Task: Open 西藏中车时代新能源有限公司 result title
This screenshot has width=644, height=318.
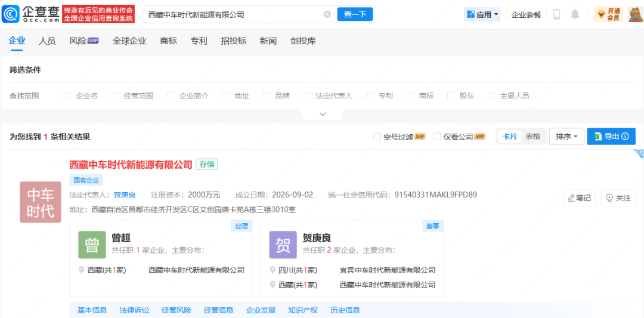Action: (x=131, y=165)
